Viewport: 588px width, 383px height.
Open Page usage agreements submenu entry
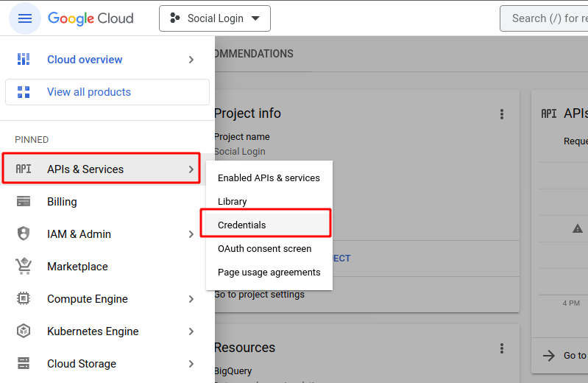(x=269, y=273)
